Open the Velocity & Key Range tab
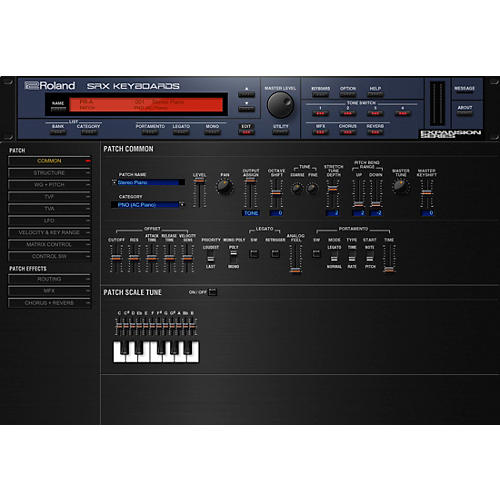The image size is (500, 500). point(49,233)
